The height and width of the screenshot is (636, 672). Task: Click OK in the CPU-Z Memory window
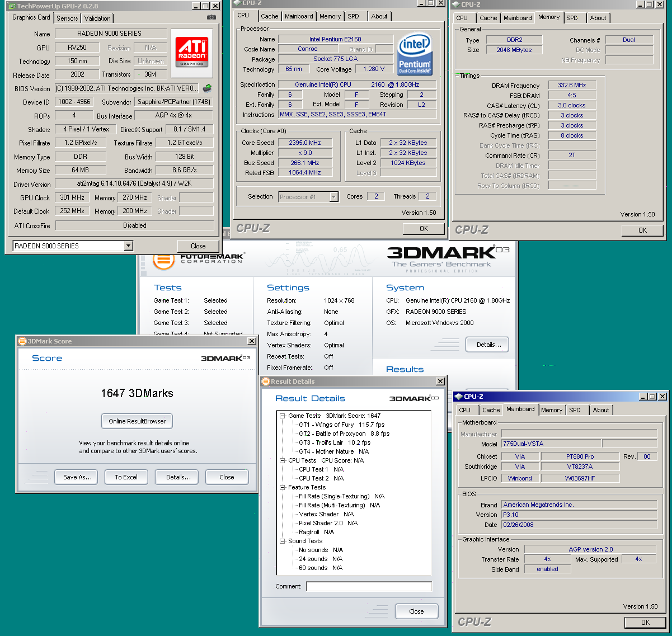point(642,230)
